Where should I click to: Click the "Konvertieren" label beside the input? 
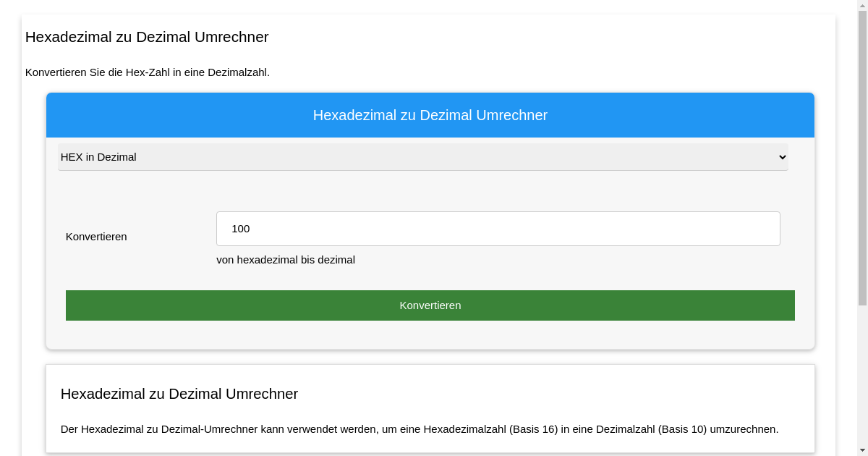96,237
